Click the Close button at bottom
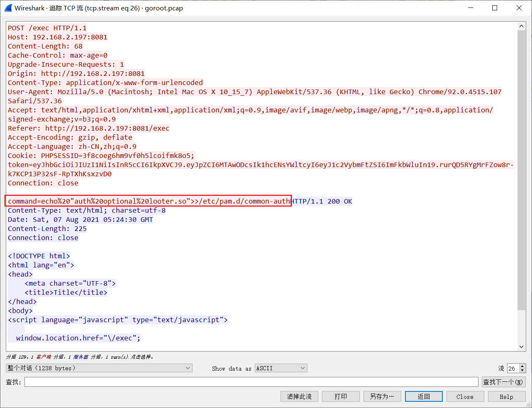 465,397
